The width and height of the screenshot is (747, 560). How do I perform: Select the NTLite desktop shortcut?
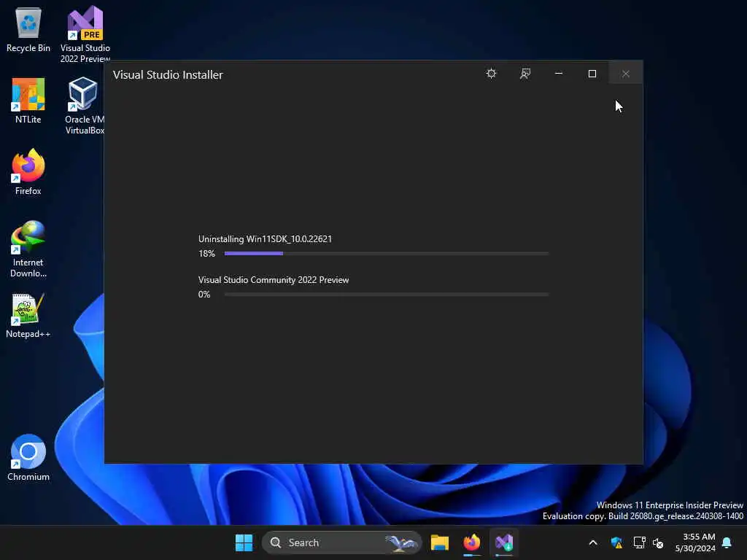coord(28,101)
